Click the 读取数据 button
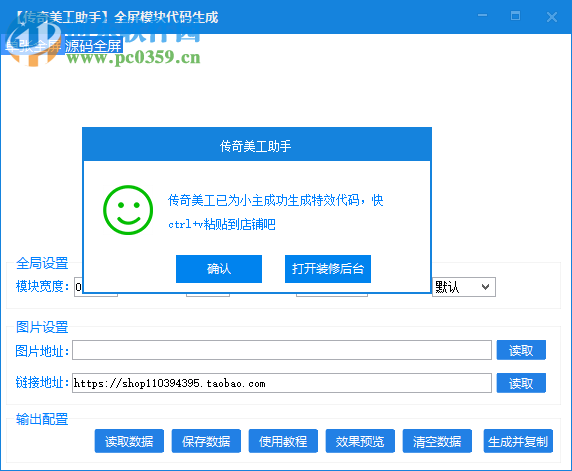 (x=129, y=441)
